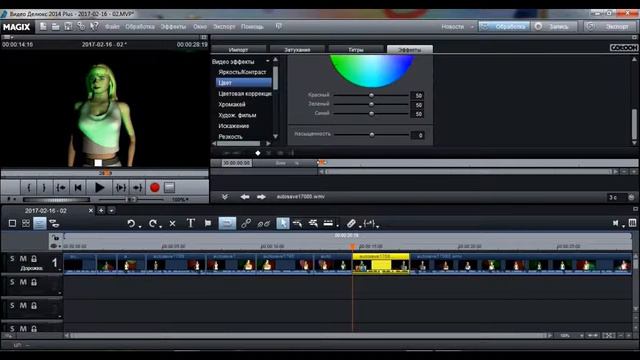The height and width of the screenshot is (360, 640).
Task: Open the Файл menu
Action: pos(112,27)
